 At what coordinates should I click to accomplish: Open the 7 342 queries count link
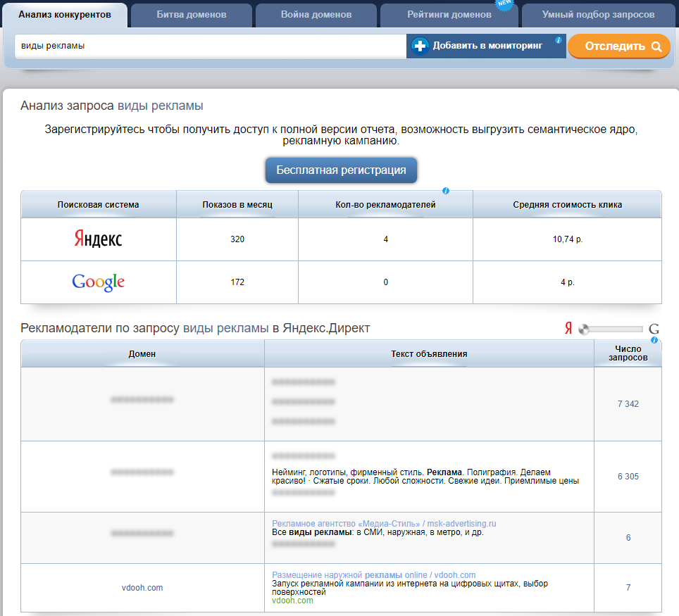point(628,404)
